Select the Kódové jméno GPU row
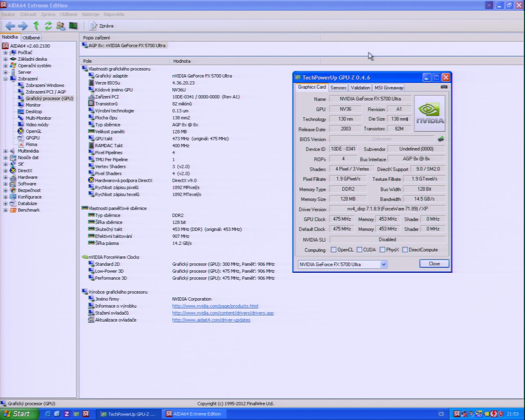The image size is (525, 420). pos(114,90)
